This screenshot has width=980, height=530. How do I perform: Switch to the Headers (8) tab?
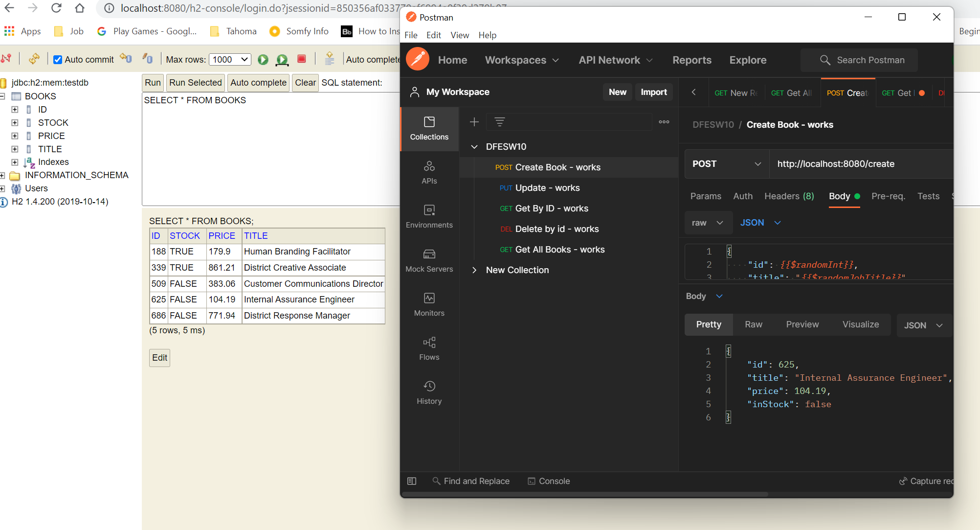[x=789, y=196]
